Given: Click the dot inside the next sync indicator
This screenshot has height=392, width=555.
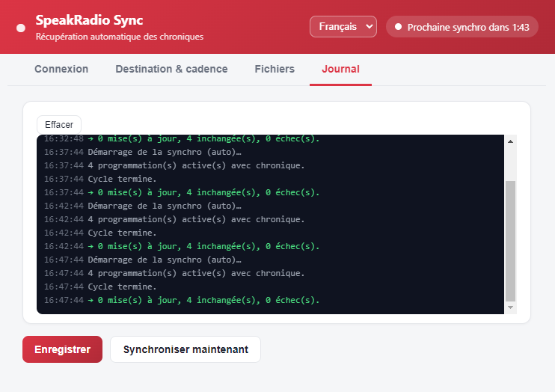Looking at the screenshot, I should [x=398, y=27].
